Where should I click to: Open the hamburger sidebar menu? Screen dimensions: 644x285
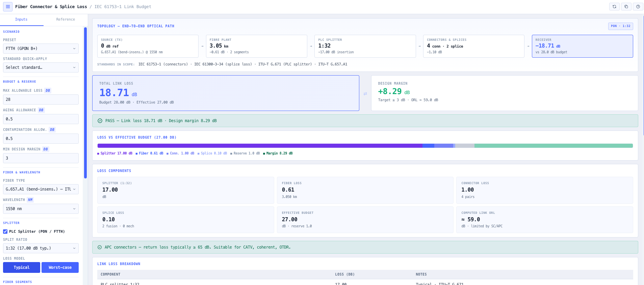pos(8,7)
